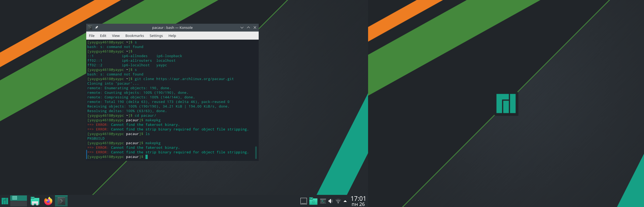Click the last terminal prompt with cursor

[117, 157]
